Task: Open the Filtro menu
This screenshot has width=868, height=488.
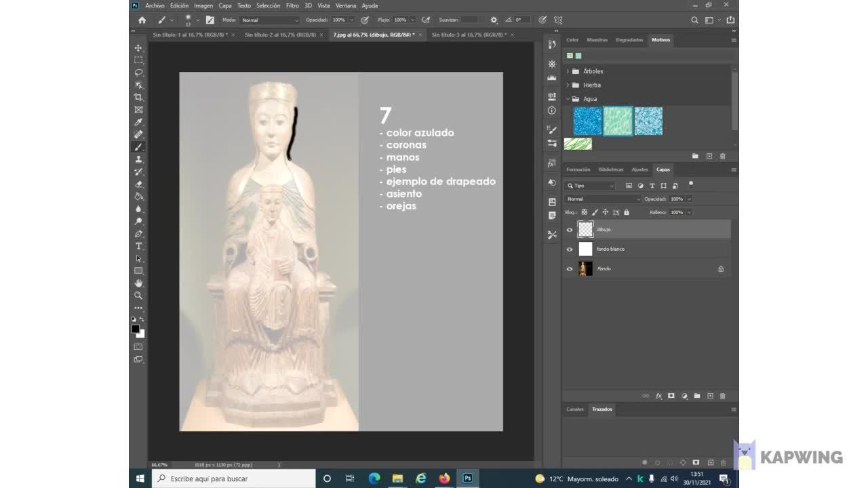Action: point(292,5)
